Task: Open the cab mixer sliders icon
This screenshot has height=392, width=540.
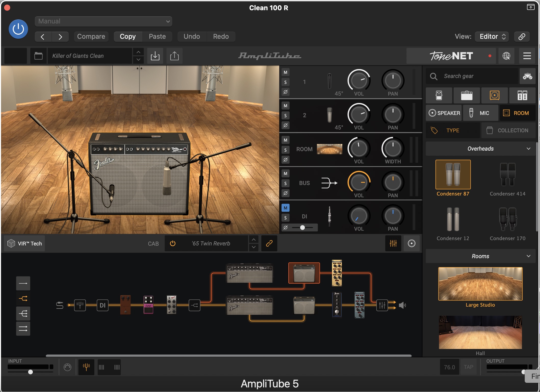Action: [393, 243]
